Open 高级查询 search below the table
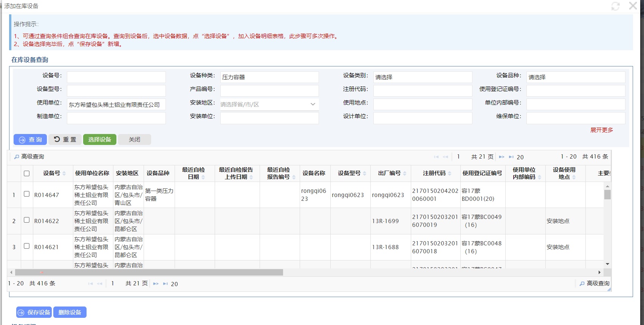Screen dimensions: 644x325 [594, 283]
